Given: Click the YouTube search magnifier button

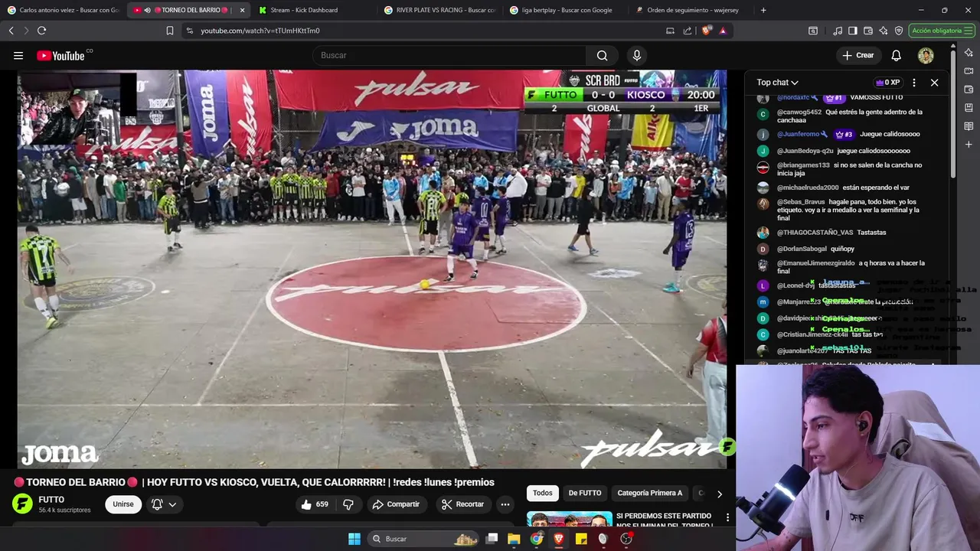Looking at the screenshot, I should 602,55.
